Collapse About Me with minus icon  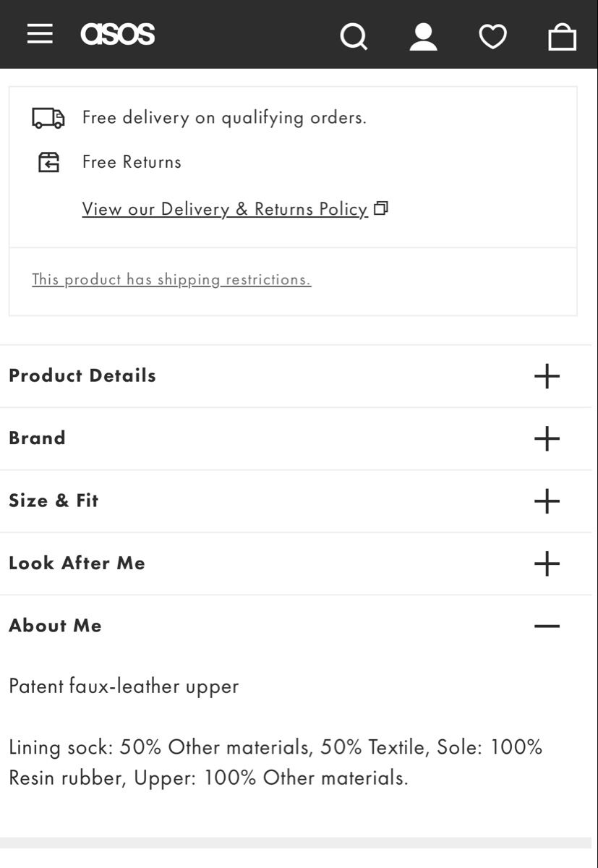(x=547, y=626)
